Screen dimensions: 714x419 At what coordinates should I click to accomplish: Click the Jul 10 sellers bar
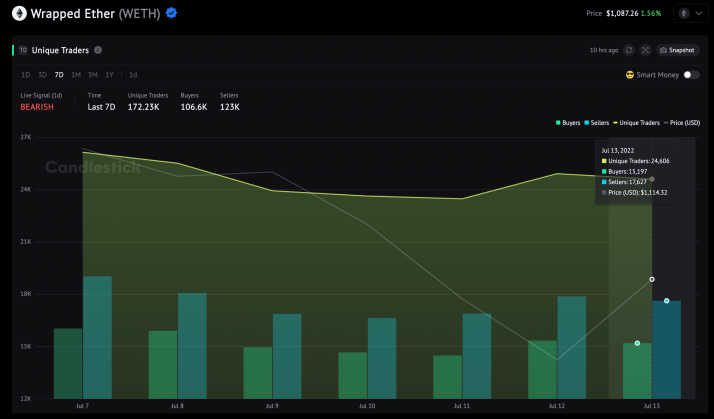(382, 358)
